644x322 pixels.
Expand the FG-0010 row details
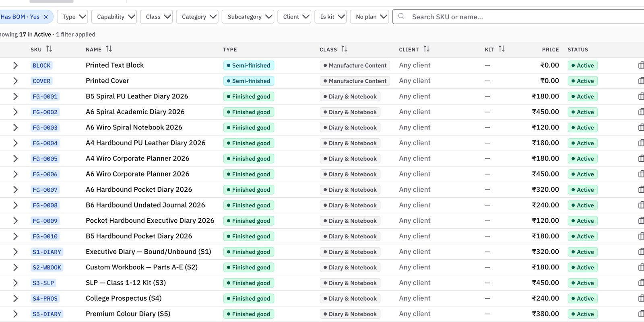pyautogui.click(x=15, y=236)
